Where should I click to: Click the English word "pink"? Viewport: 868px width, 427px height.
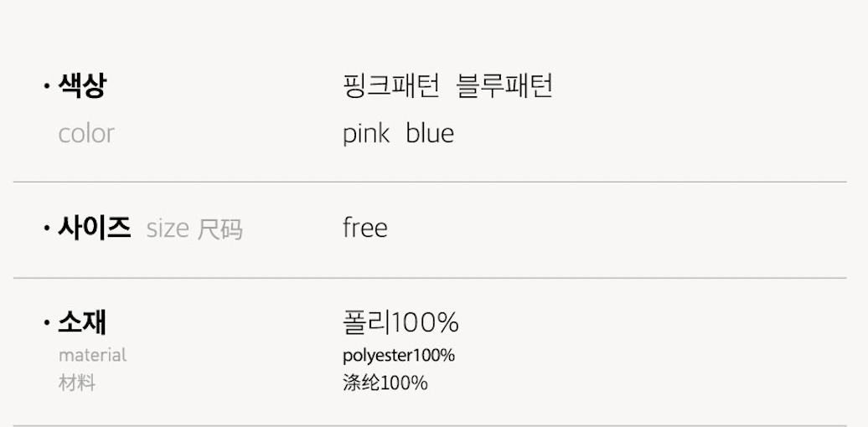pos(365,133)
